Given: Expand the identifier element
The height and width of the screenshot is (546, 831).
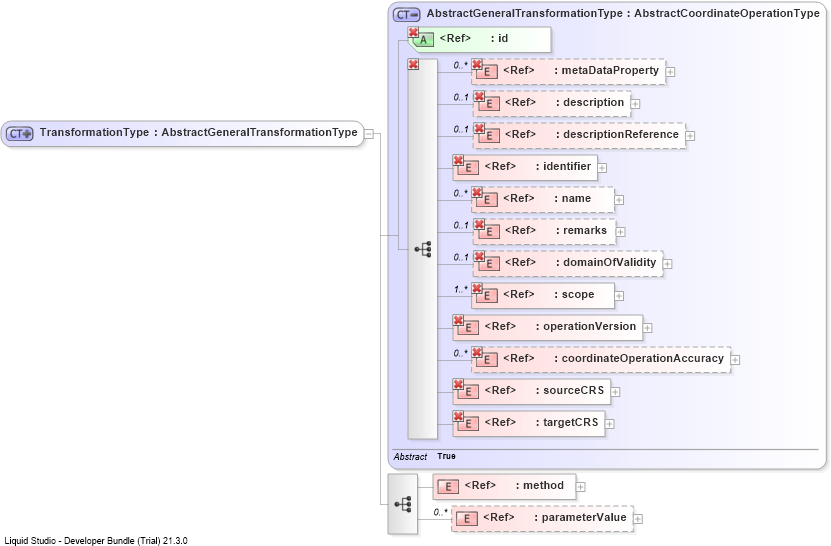Looking at the screenshot, I should point(602,168).
